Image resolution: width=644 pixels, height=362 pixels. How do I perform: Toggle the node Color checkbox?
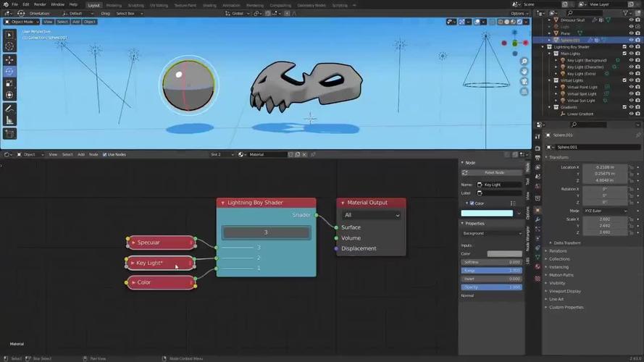click(472, 203)
